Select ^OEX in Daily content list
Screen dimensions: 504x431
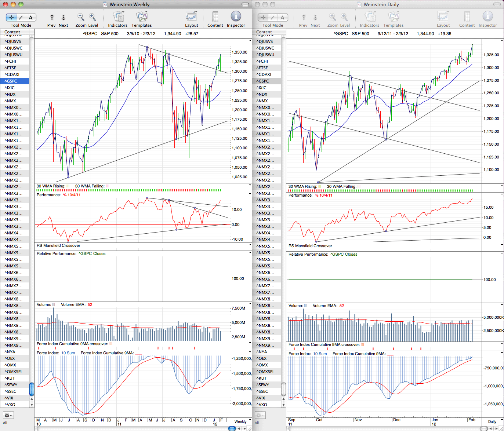pos(266,358)
